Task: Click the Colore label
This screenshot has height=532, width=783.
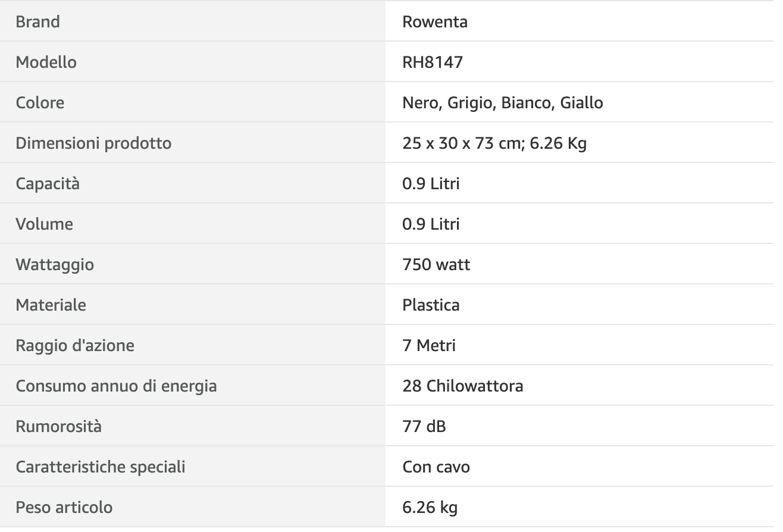Action: tap(40, 102)
